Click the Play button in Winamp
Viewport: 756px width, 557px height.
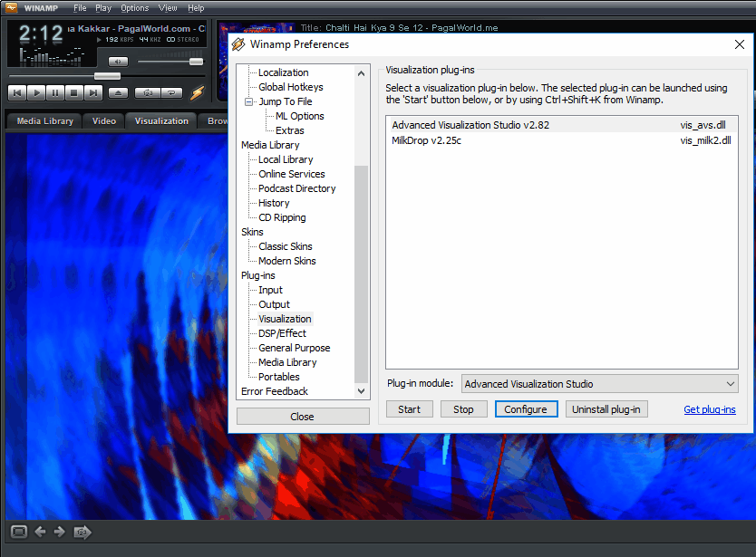pyautogui.click(x=36, y=93)
